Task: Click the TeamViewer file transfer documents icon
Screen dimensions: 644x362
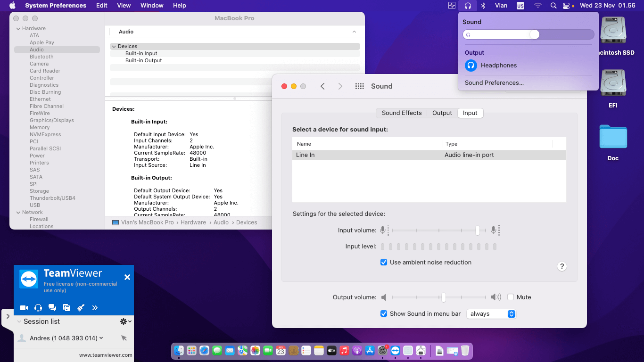Action: (x=66, y=308)
